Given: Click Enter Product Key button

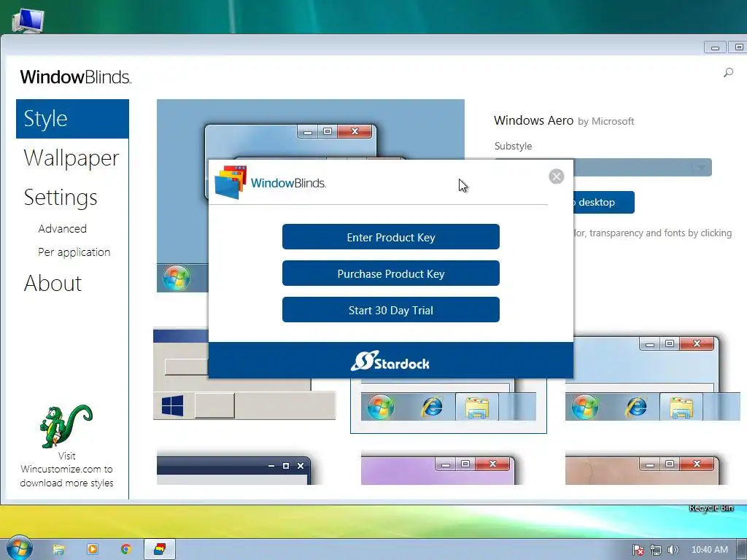Looking at the screenshot, I should point(391,237).
